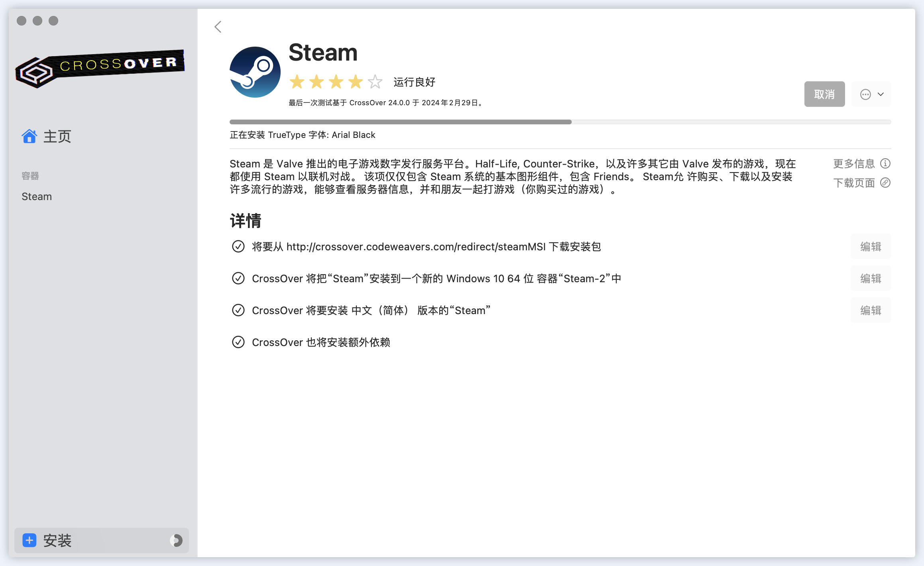Open the 安装 section at sidebar bottom

57,540
